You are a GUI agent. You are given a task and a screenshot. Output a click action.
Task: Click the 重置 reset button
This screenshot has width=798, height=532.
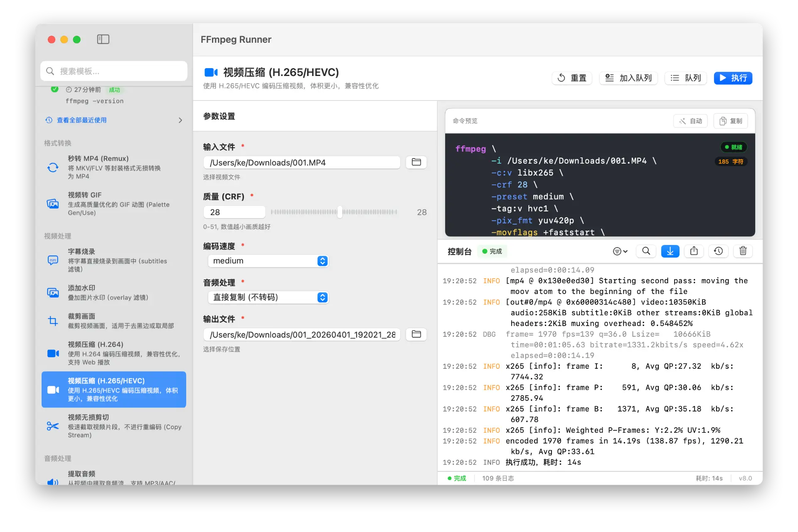coord(572,78)
